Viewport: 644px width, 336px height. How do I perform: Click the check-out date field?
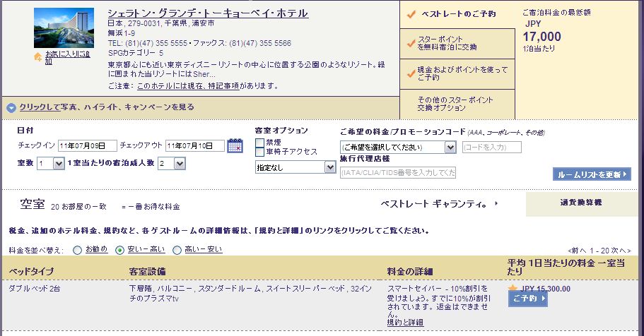[195, 145]
